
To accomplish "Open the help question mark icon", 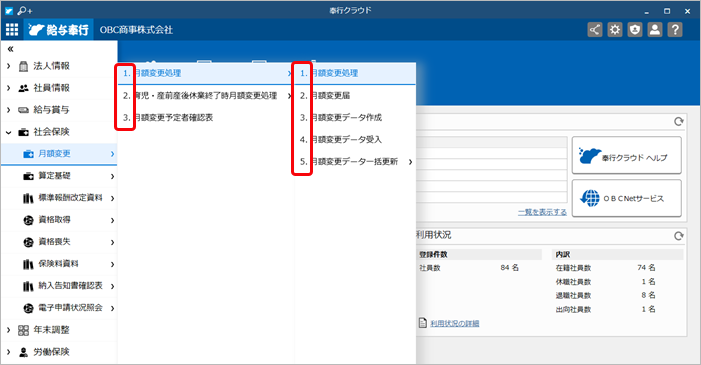I will pyautogui.click(x=675, y=30).
